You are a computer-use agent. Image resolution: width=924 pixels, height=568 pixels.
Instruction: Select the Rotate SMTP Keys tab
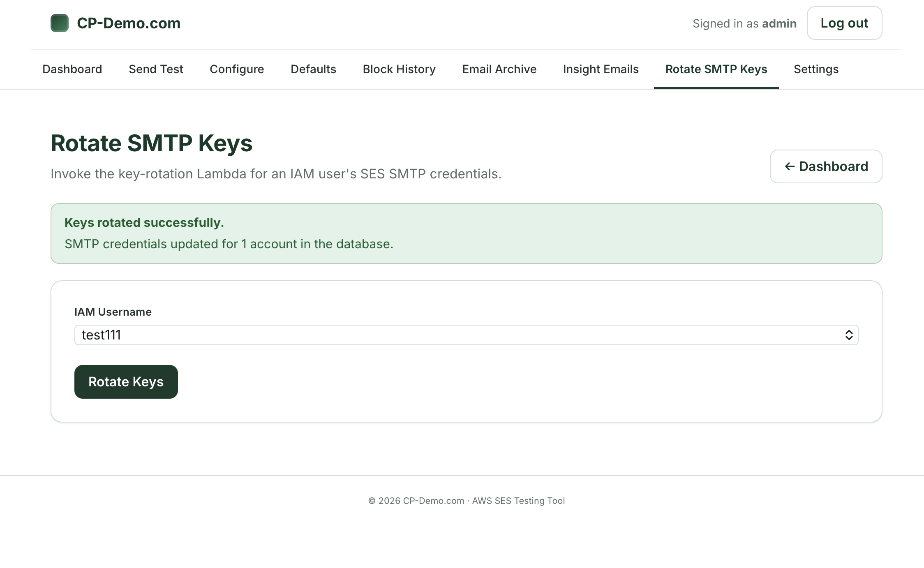click(716, 69)
